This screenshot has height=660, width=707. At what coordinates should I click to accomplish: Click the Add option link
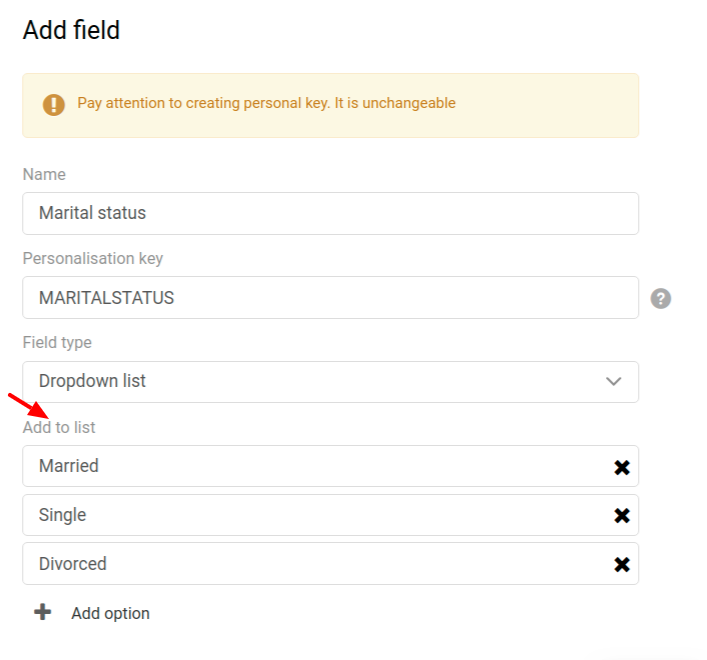click(110, 614)
